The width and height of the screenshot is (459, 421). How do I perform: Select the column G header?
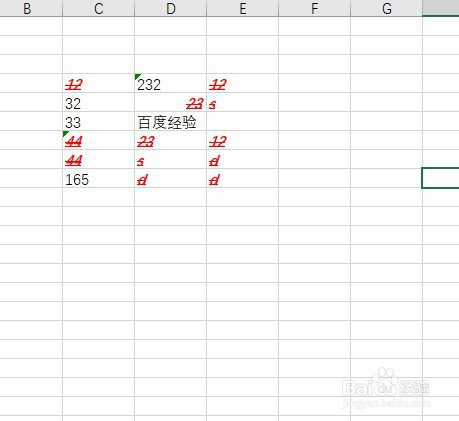[x=386, y=8]
